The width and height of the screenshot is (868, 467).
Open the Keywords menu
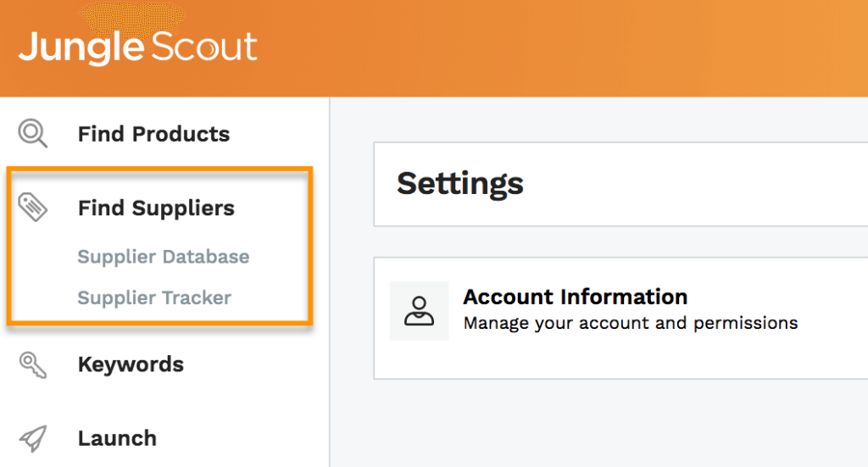click(131, 364)
